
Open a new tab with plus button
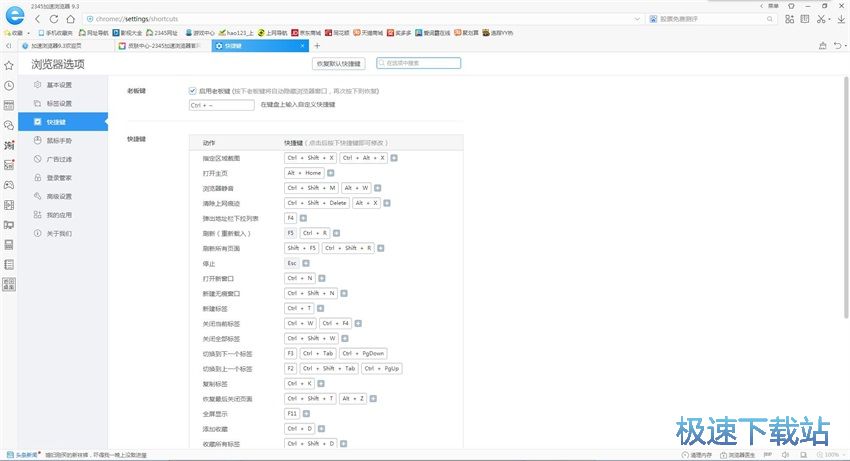[x=317, y=46]
